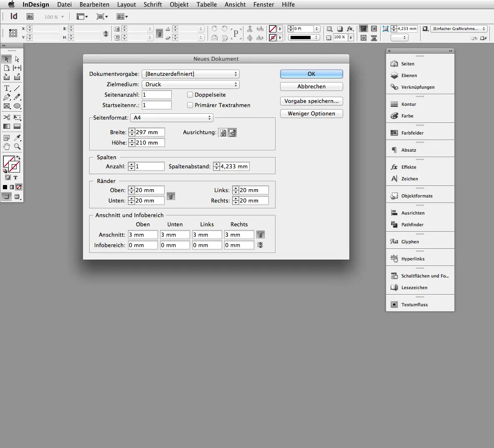Click the black fill swatch in the toolbar
The height and width of the screenshot is (448, 494).
click(6, 187)
